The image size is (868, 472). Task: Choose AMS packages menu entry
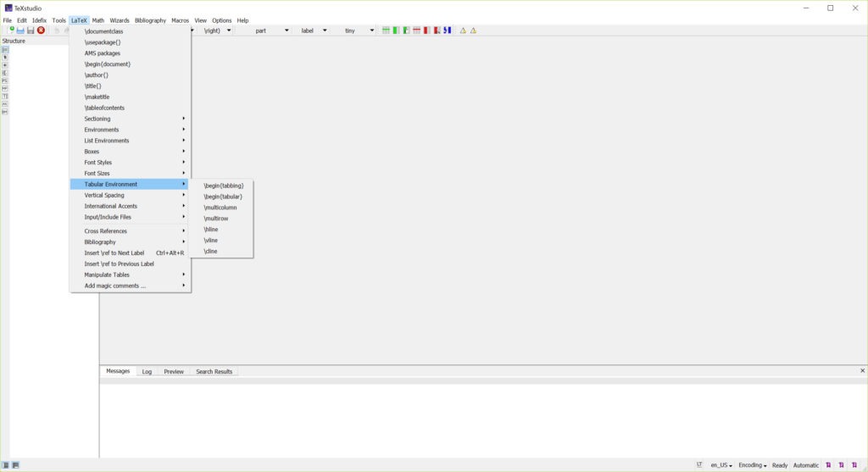tap(130, 53)
